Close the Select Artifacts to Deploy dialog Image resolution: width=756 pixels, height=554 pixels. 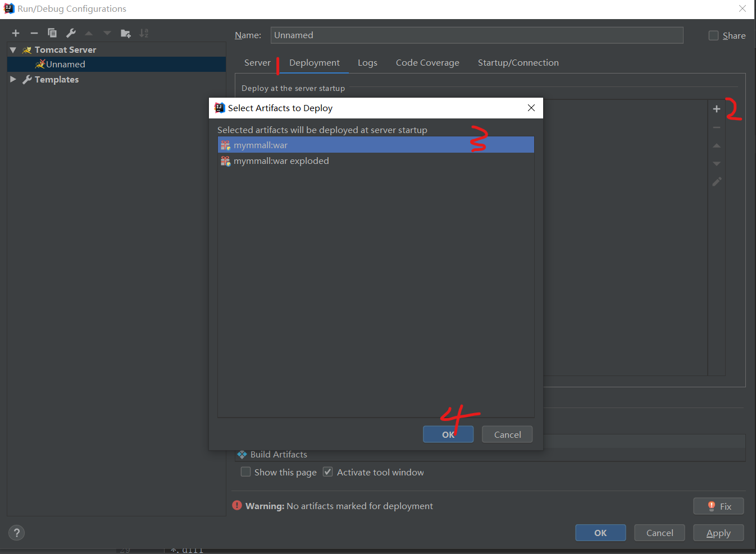531,108
